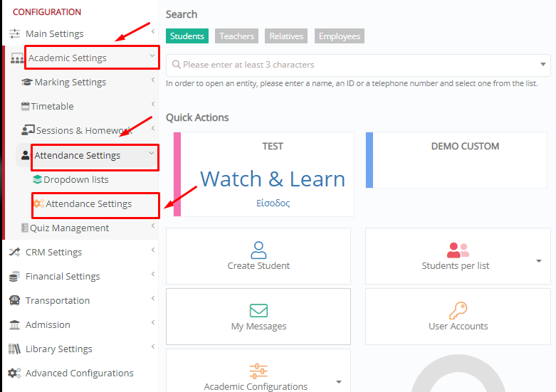Click the Create Student person icon

[x=258, y=250]
